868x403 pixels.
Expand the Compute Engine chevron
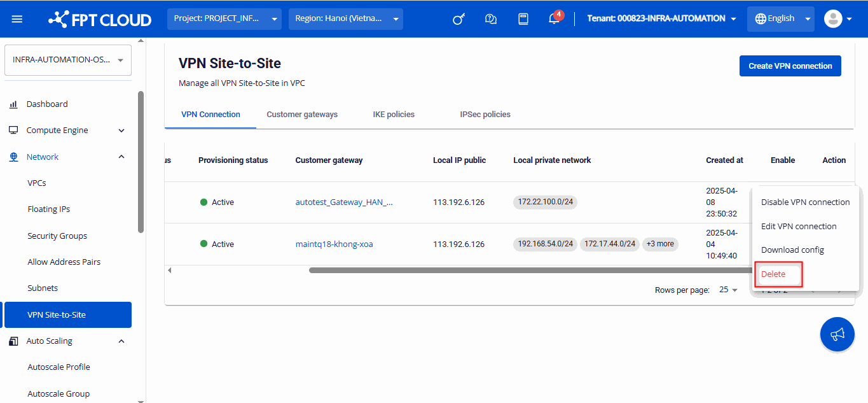point(121,131)
